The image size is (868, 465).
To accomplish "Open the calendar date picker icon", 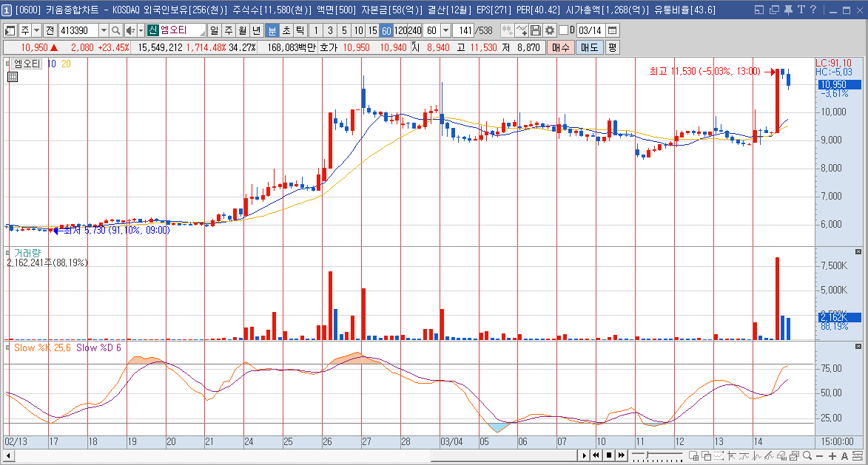I will (x=612, y=30).
